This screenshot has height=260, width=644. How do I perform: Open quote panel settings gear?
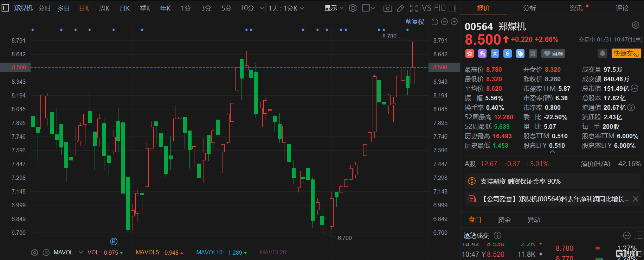pos(636,25)
